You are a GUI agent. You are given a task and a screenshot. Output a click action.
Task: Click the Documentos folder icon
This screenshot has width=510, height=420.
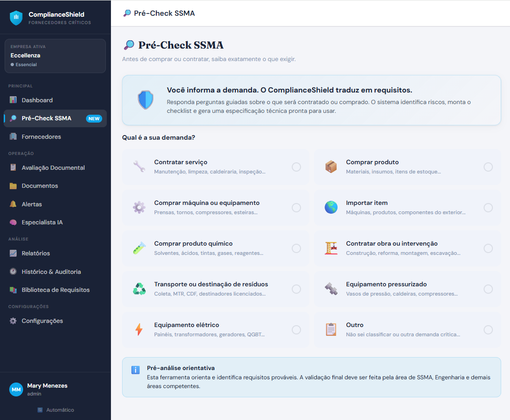point(13,186)
